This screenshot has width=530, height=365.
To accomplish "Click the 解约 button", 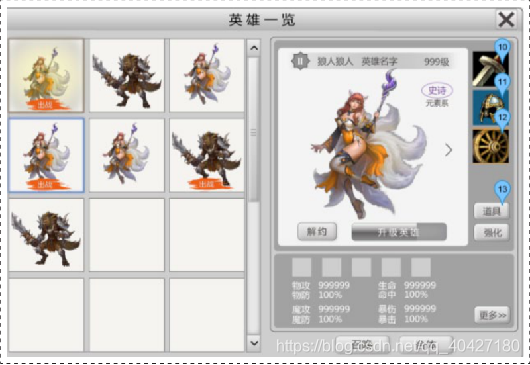I will click(317, 232).
